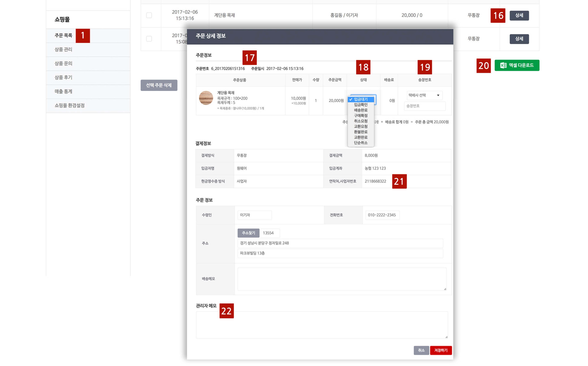588x366 pixels.
Task: Click the Excel icon in download button
Action: pos(503,65)
